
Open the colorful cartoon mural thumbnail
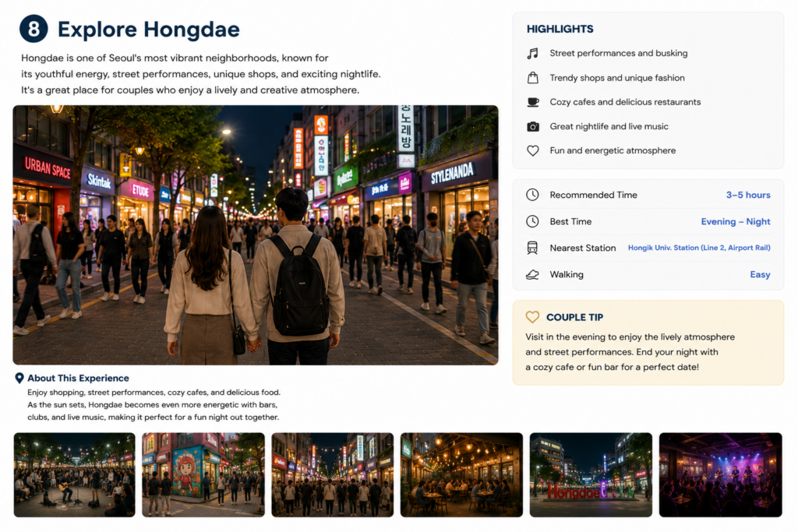(203, 475)
